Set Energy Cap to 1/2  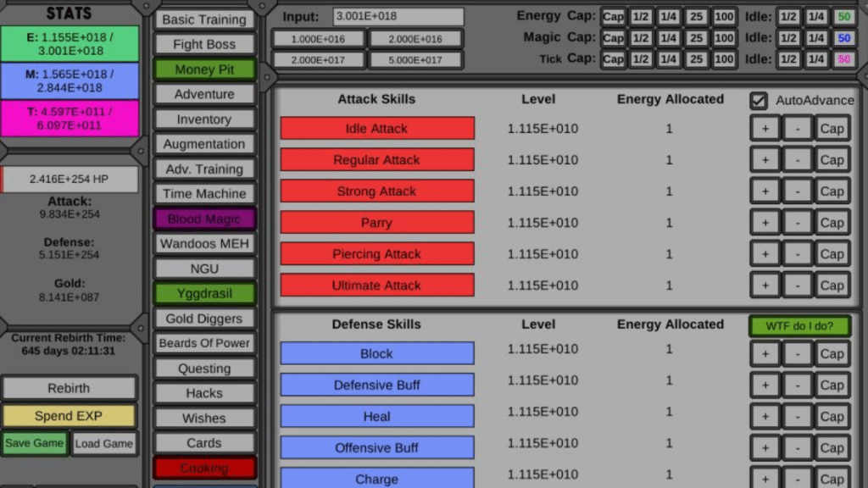pyautogui.click(x=641, y=17)
